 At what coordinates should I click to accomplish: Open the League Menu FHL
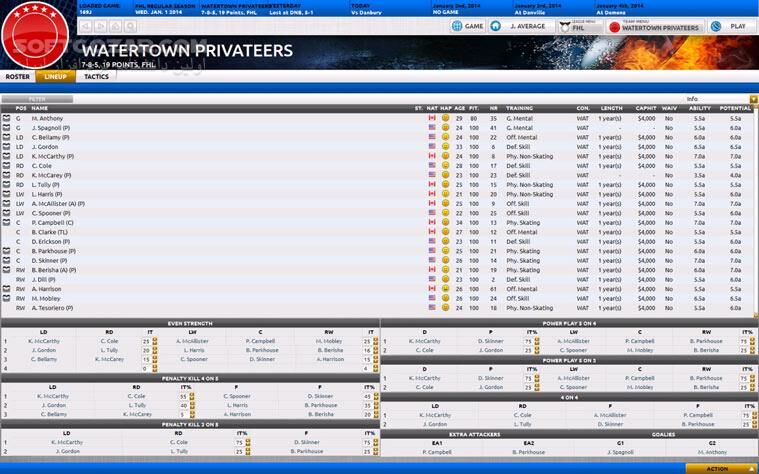point(580,27)
